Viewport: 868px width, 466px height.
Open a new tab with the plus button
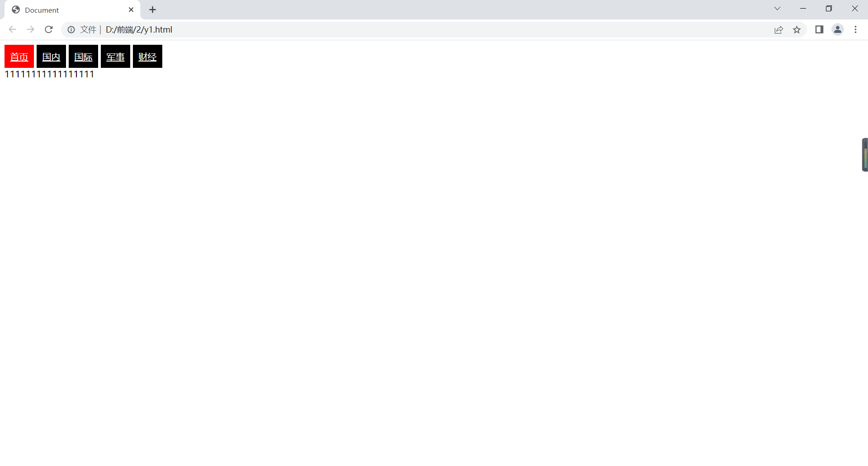tap(153, 10)
